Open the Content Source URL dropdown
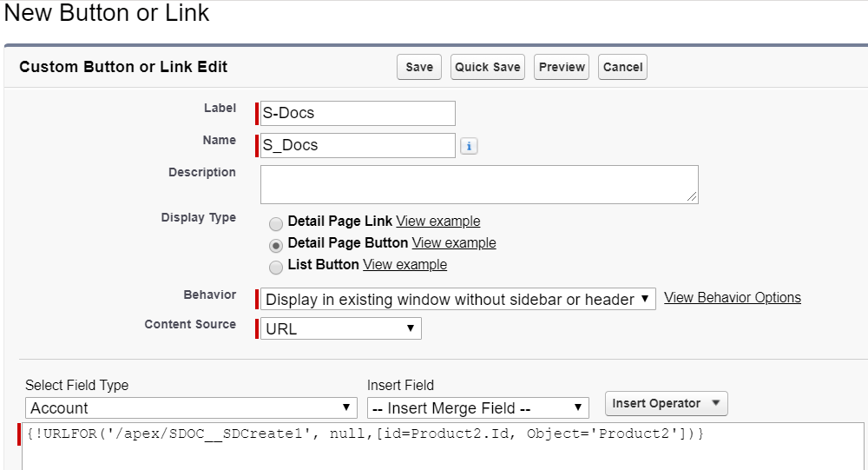 (x=341, y=328)
